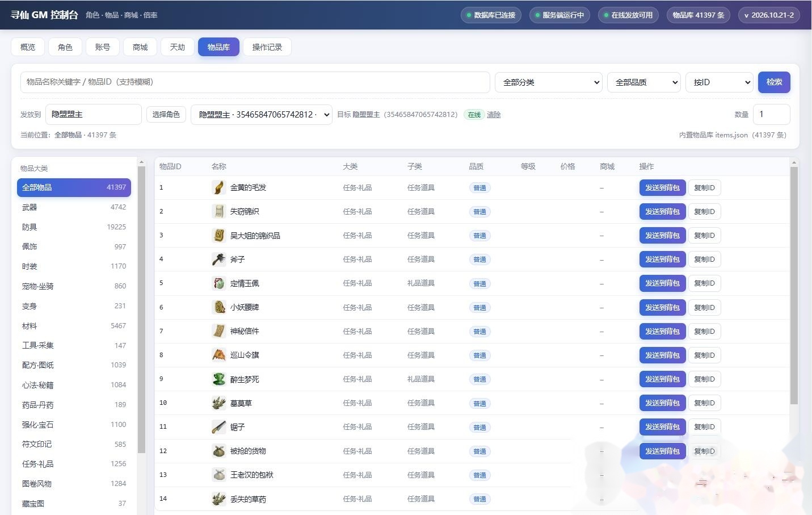Click the 清除 link next to 在线

click(494, 115)
